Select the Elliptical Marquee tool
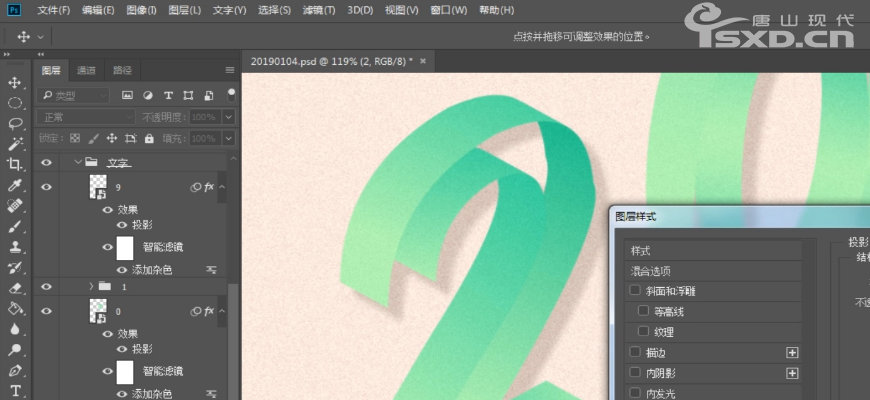The height and width of the screenshot is (400, 870). coord(15,102)
